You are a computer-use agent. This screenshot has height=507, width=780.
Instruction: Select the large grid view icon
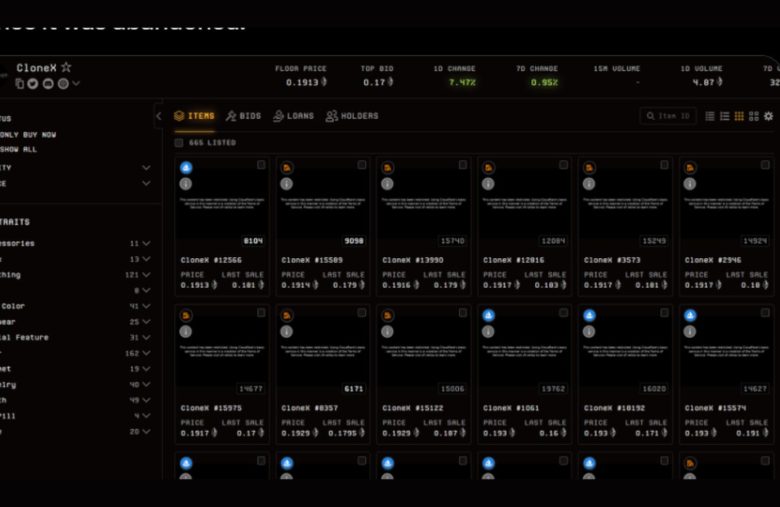pos(754,116)
